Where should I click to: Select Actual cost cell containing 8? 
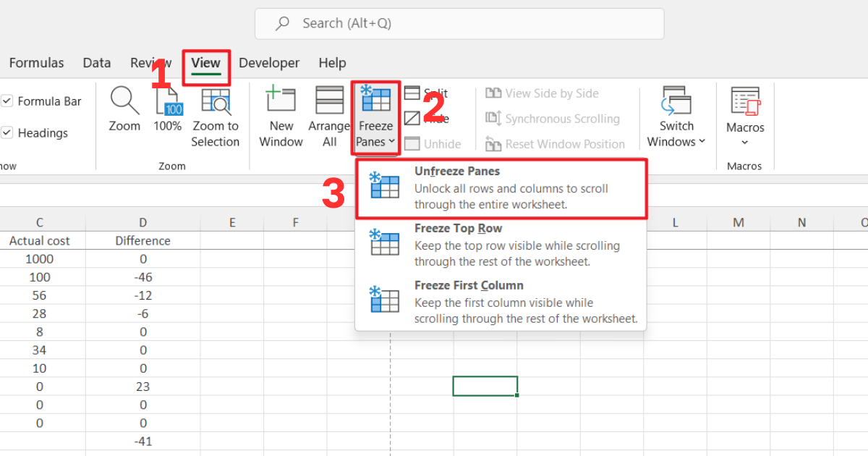40,332
